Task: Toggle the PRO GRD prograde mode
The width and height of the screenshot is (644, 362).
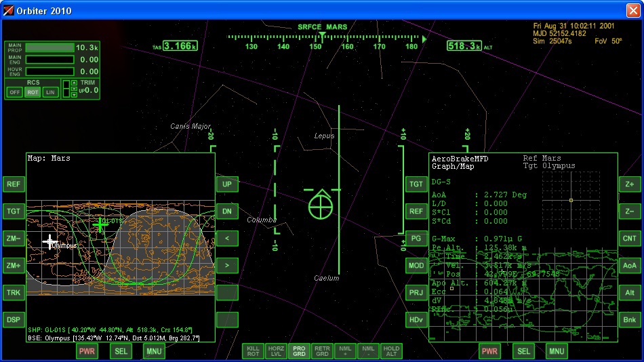Action: [x=299, y=350]
